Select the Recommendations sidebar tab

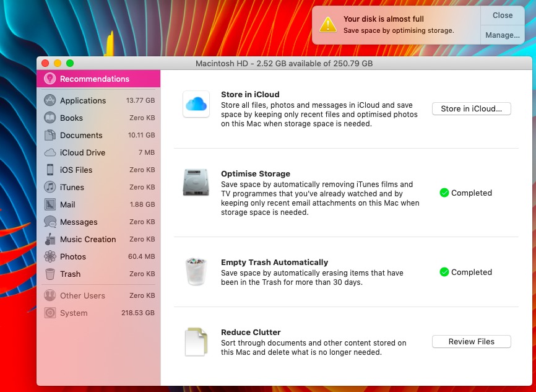(98, 79)
